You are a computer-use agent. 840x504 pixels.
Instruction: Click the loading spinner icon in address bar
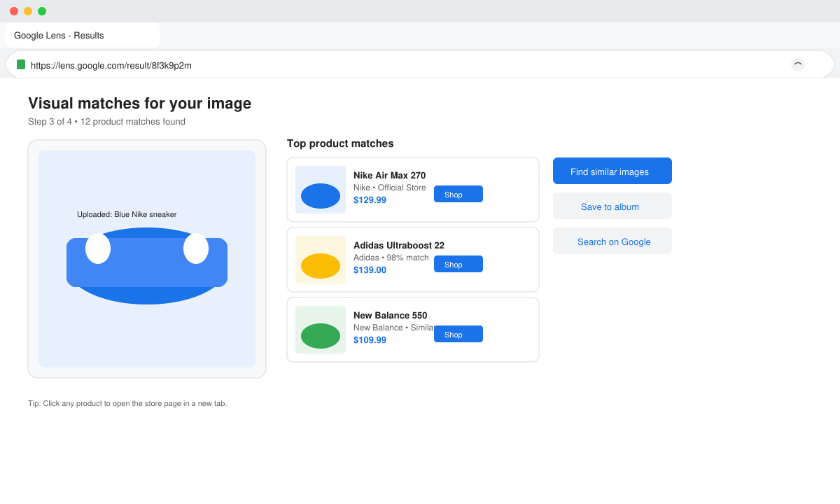798,64
